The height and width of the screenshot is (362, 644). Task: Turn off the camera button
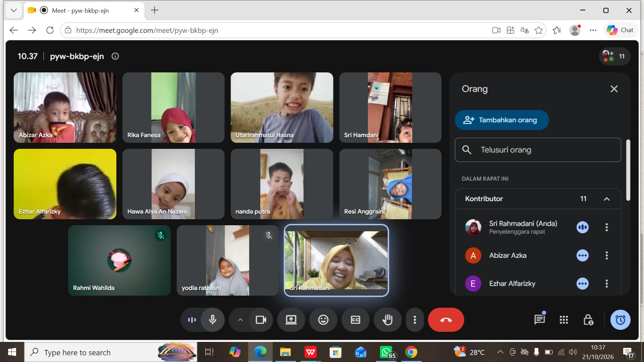261,320
